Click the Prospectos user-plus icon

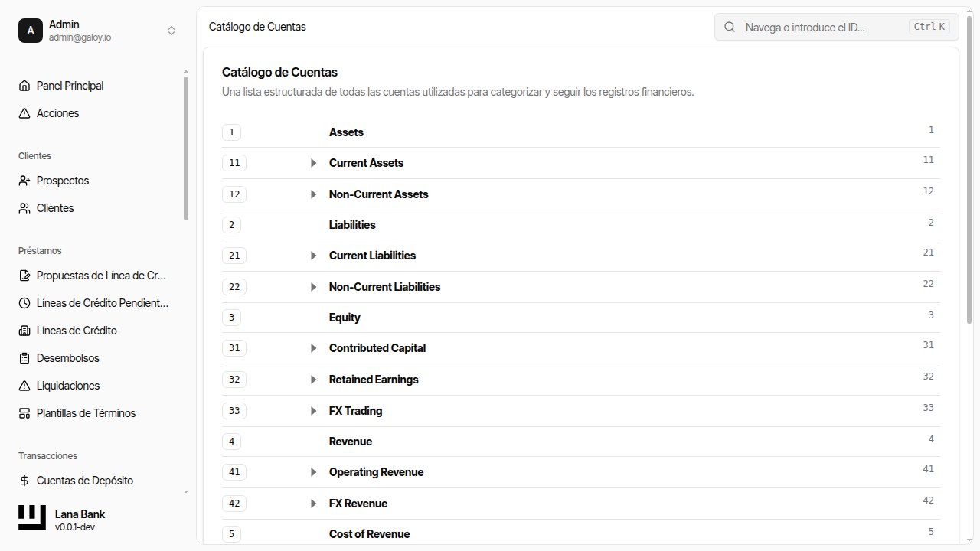(x=24, y=181)
